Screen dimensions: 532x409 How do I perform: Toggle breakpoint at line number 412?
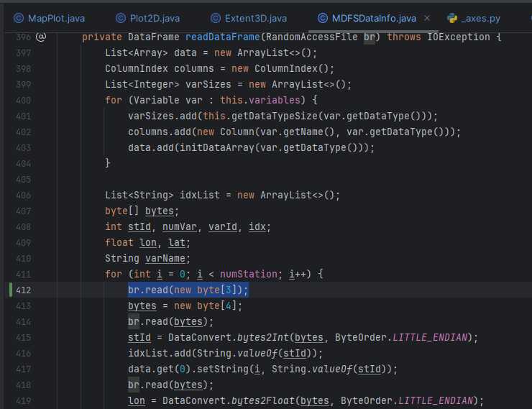[22, 290]
